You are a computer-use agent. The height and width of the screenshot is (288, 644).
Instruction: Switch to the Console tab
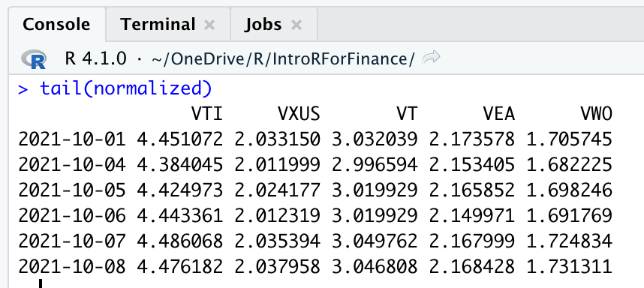pos(56,24)
